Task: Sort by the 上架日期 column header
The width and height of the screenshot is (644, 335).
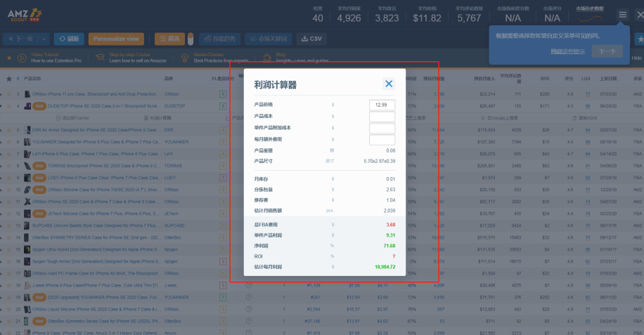Action: tap(608, 79)
